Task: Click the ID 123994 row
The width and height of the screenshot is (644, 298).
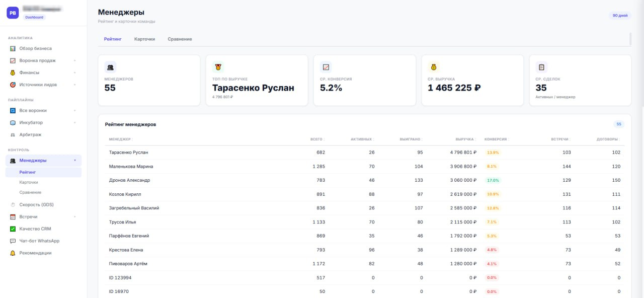Action: pos(365,278)
